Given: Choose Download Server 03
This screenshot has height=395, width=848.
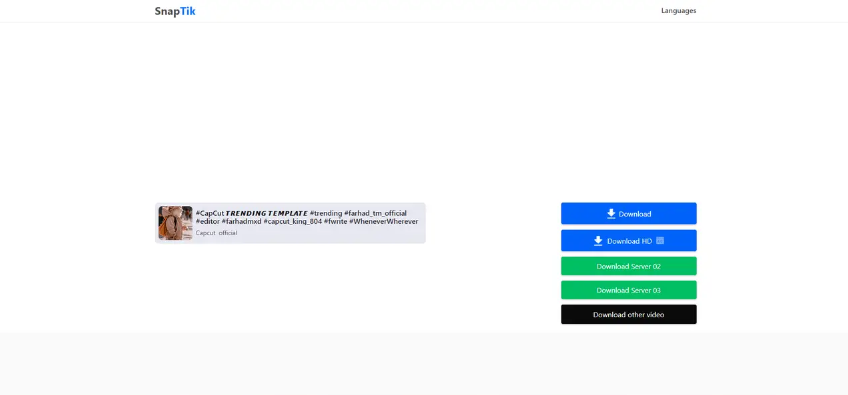Looking at the screenshot, I should (x=628, y=290).
